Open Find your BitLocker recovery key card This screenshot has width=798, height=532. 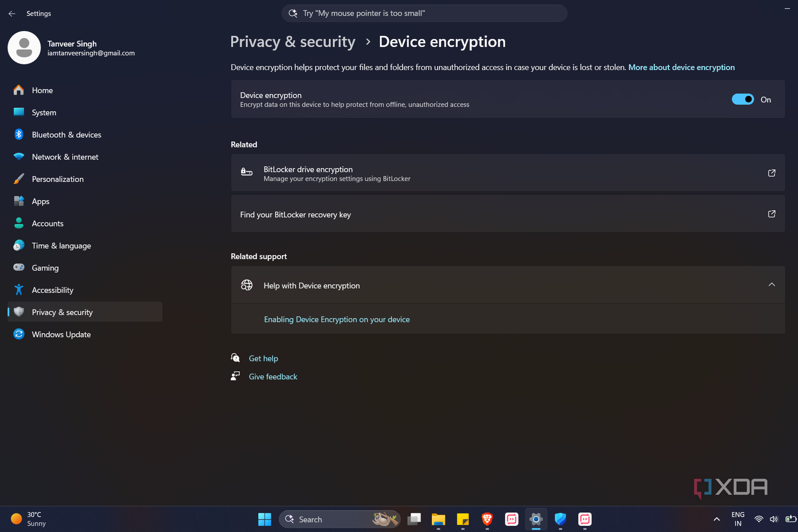coord(508,214)
